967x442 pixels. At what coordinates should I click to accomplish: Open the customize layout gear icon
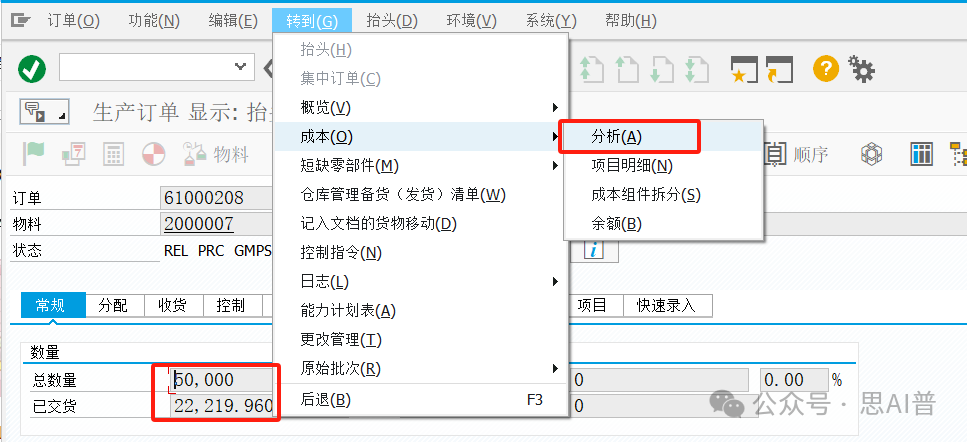tap(861, 68)
